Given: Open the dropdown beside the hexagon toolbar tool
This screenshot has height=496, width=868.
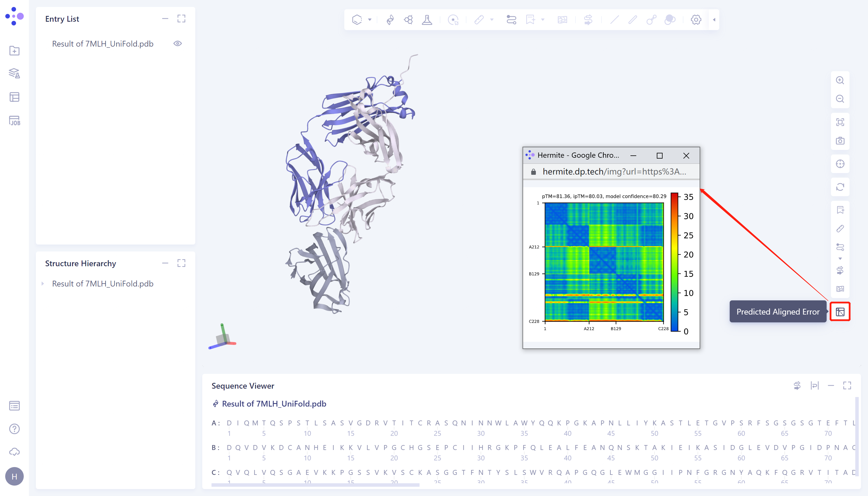Looking at the screenshot, I should point(369,20).
